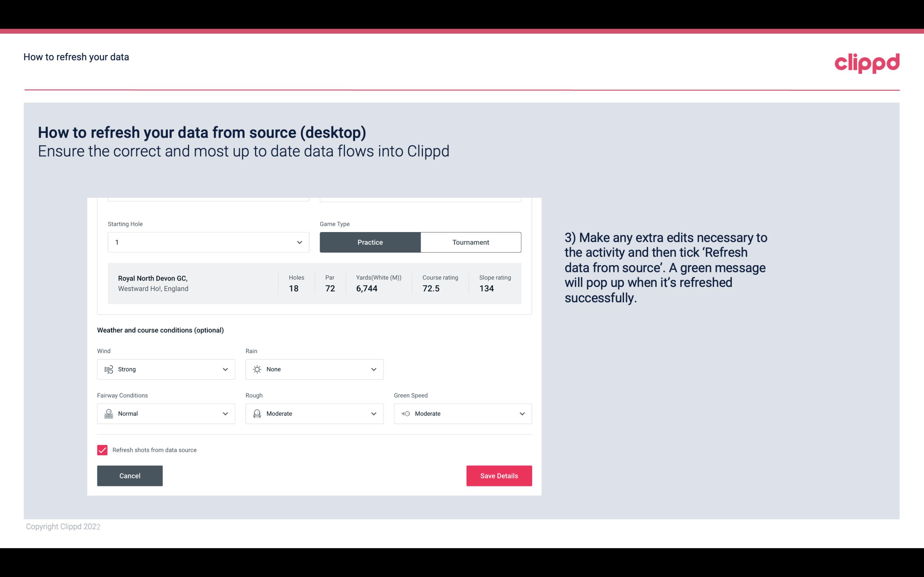924x577 pixels.
Task: Click the green speed moderate icon
Action: coord(406,414)
